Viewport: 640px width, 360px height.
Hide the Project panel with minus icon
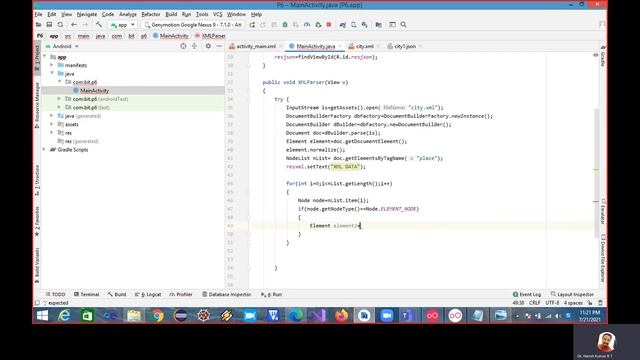[219, 46]
